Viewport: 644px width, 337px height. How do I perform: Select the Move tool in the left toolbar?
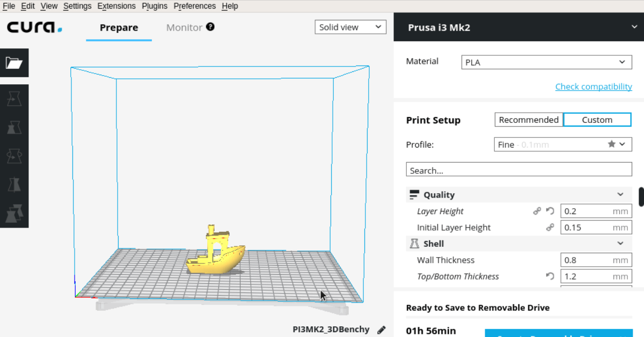(x=14, y=98)
